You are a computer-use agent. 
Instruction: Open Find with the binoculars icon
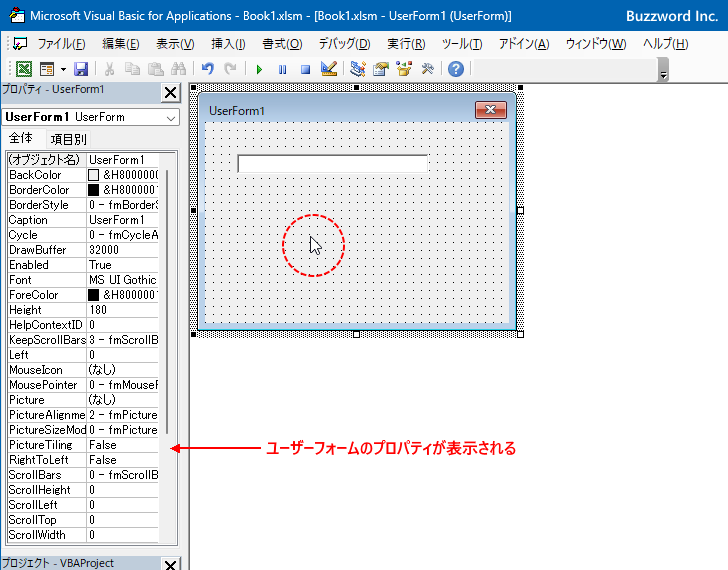(178, 69)
